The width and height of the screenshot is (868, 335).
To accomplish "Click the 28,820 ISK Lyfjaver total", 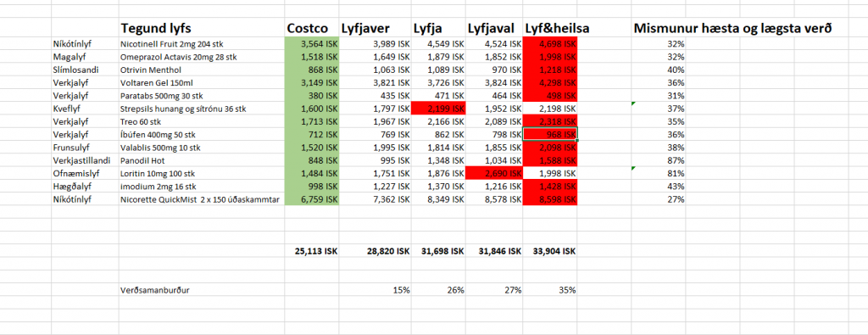I will [x=375, y=251].
